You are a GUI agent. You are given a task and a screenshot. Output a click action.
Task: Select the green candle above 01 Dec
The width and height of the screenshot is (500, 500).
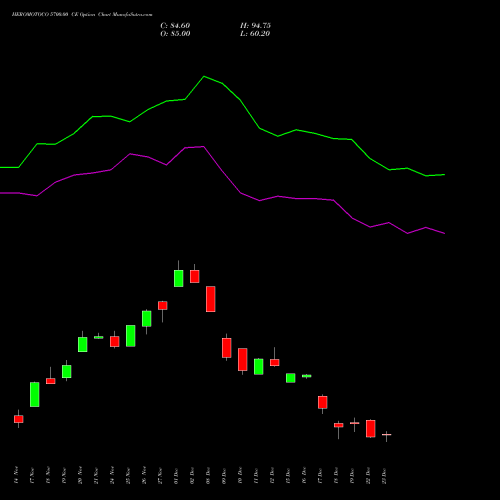[179, 278]
